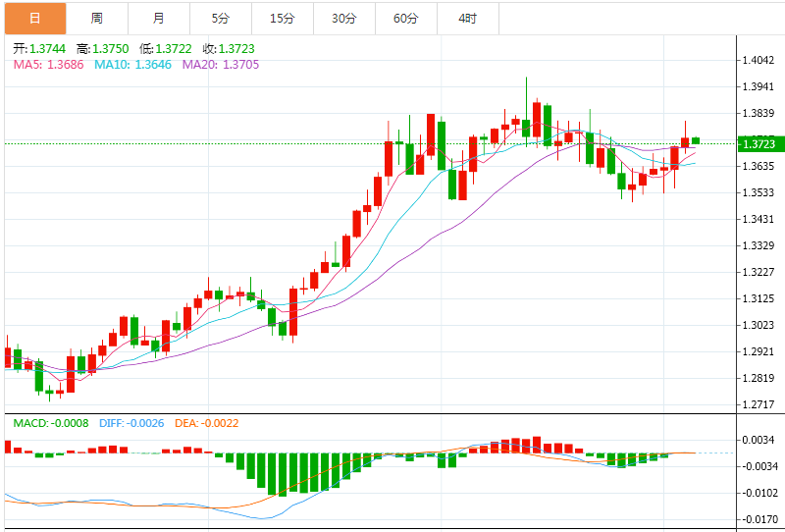Click the 1.3125 price axis label
The height and width of the screenshot is (532, 785).
point(759,299)
